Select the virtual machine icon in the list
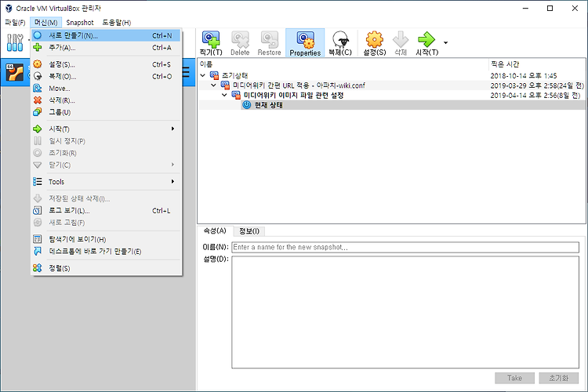The width and height of the screenshot is (588, 392). coord(15,72)
